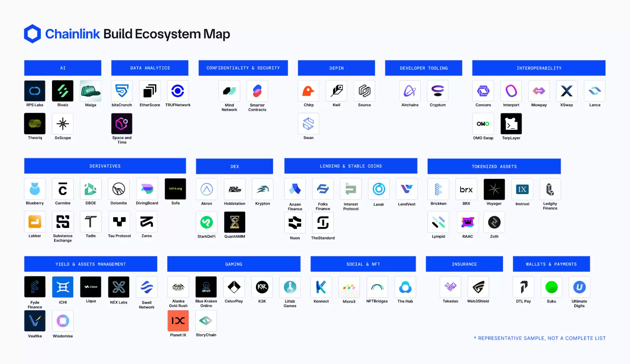
Task: Click the Chirp bird icon
Action: click(308, 91)
